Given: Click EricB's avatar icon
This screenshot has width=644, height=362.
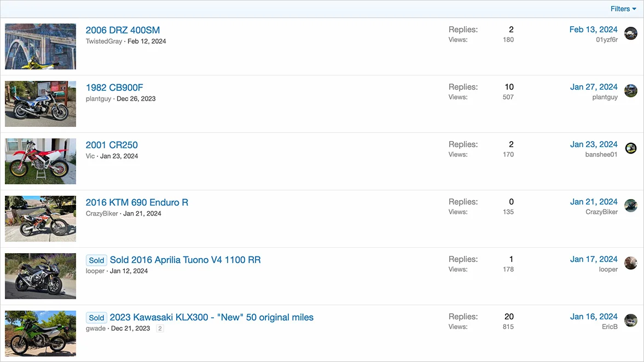Looking at the screenshot, I should [631, 320].
